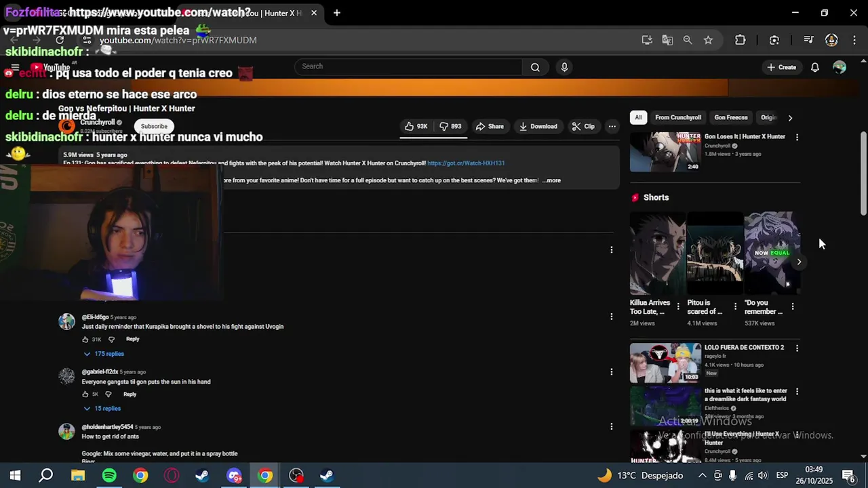Open a new browser tab with plus
The width and height of the screenshot is (868, 488).
(x=336, y=13)
